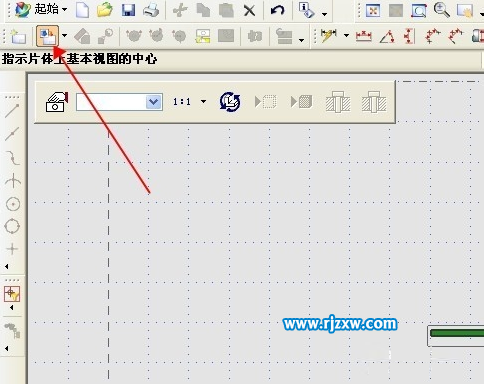Select the horizontal dimension icon
The width and height of the screenshot is (484, 384).
point(364,36)
